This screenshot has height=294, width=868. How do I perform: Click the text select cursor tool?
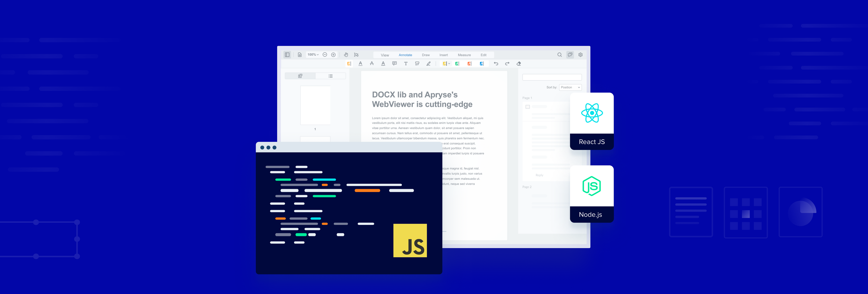click(356, 55)
